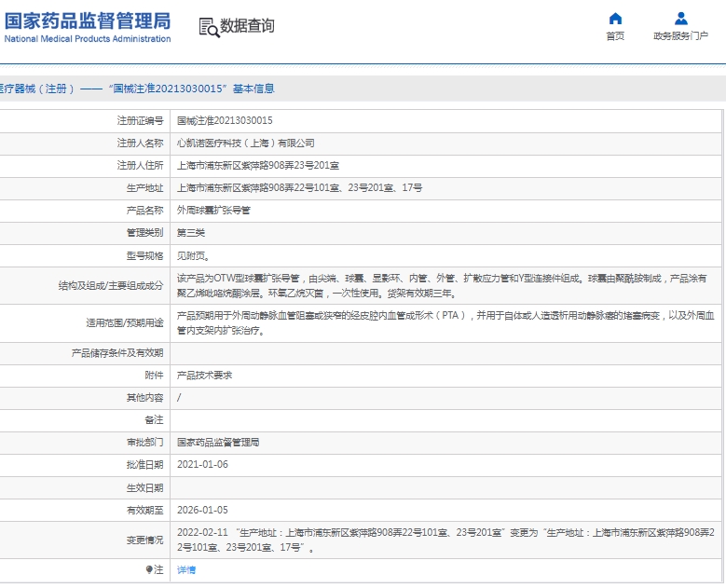Image resolution: width=726 pixels, height=588 pixels.
Task: Click the 产品名称 label
Action: [144, 211]
